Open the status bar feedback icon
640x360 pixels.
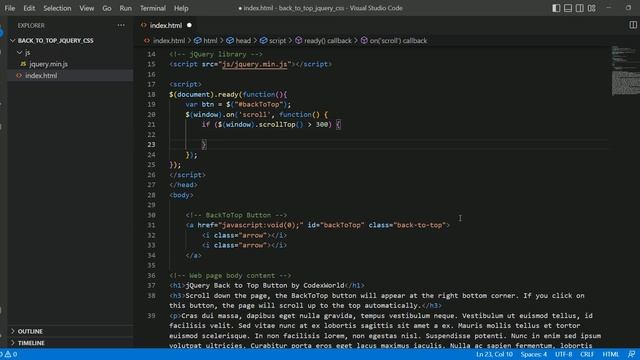pos(631,354)
